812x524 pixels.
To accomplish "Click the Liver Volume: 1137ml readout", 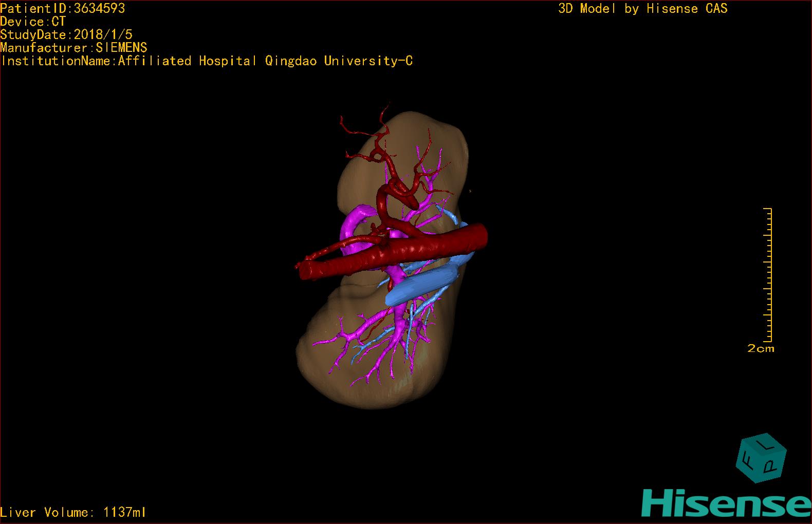I will click(x=73, y=512).
